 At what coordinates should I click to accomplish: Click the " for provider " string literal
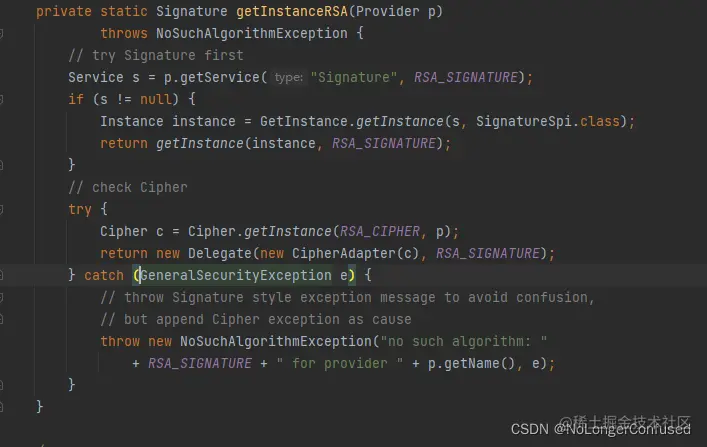tap(340, 364)
